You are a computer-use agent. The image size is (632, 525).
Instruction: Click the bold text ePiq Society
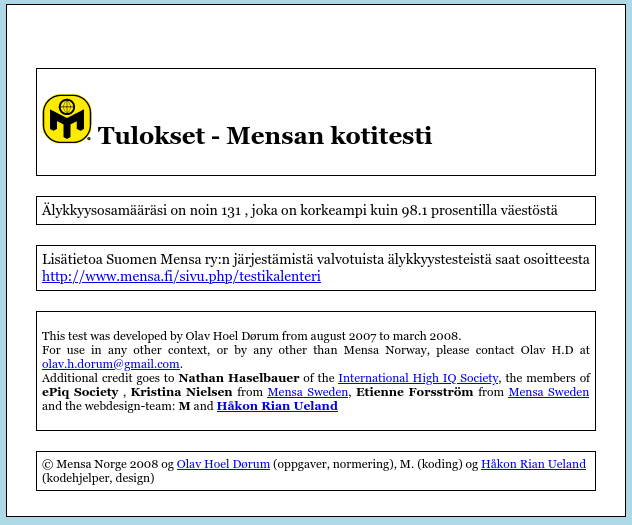point(80,392)
